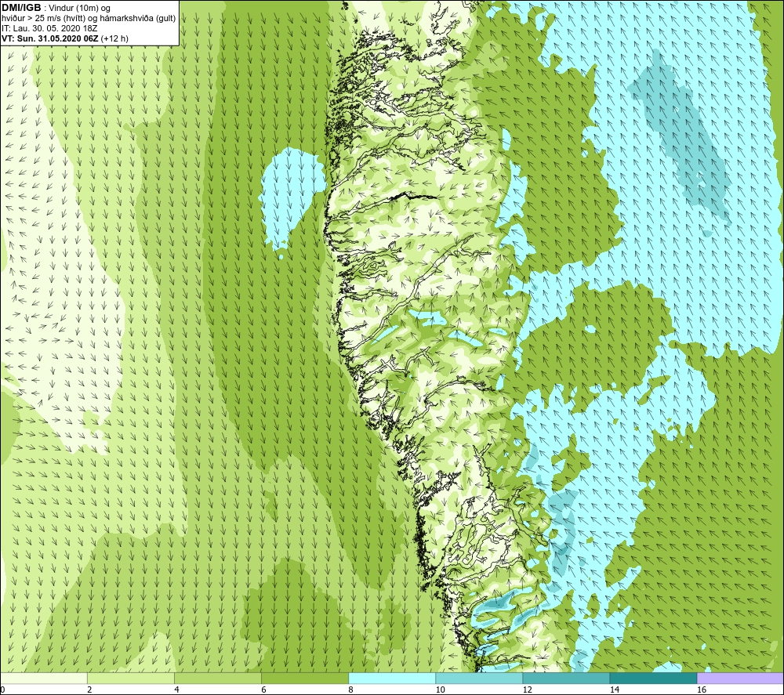Viewport: 784px width, 695px height.
Task: Click the 4–6 m/s legend color swatch
Action: pos(217,678)
